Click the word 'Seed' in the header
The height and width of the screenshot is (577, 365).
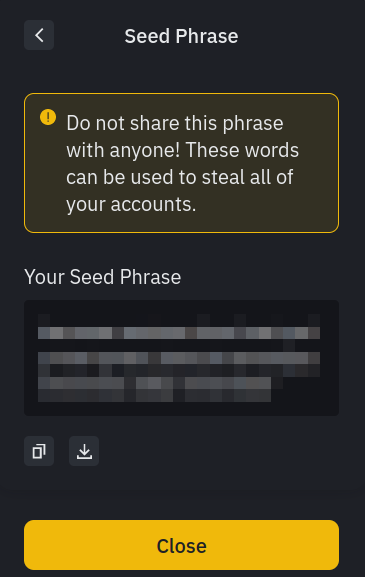pos(147,36)
